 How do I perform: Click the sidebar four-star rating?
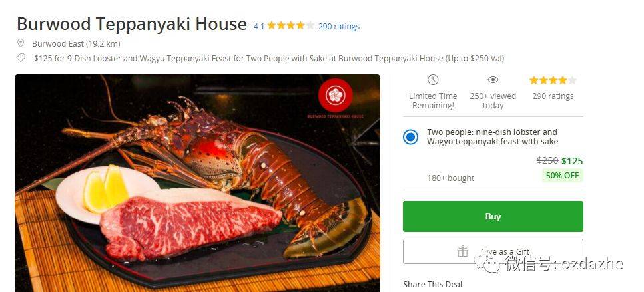553,80
